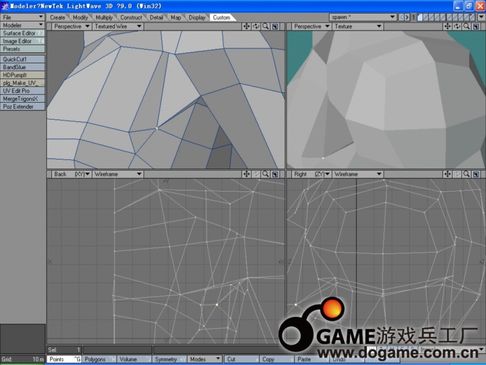
Task: Activate the Poz Extender tool
Action: [22, 107]
